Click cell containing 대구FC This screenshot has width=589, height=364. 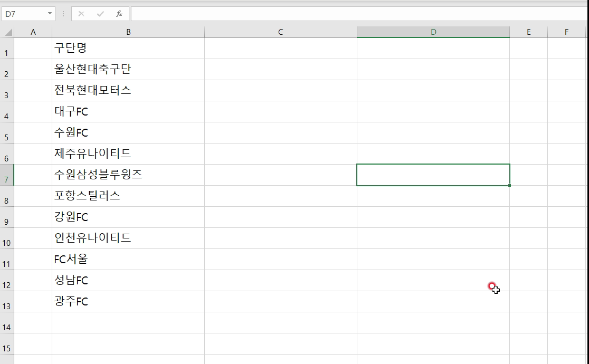[x=128, y=111]
